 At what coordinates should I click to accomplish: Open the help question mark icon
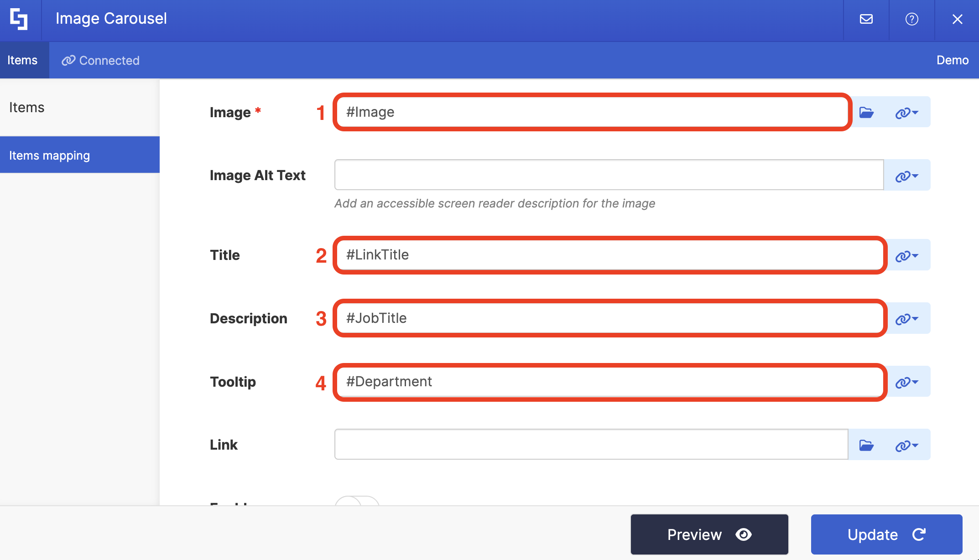pos(911,19)
